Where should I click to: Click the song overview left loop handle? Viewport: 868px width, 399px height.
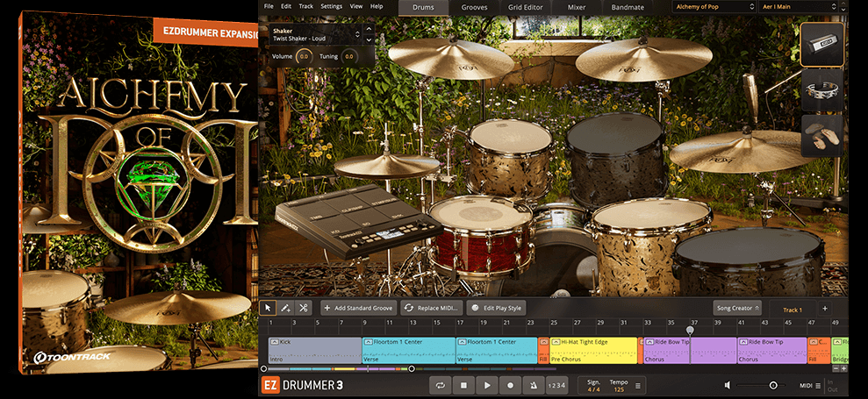click(263, 368)
